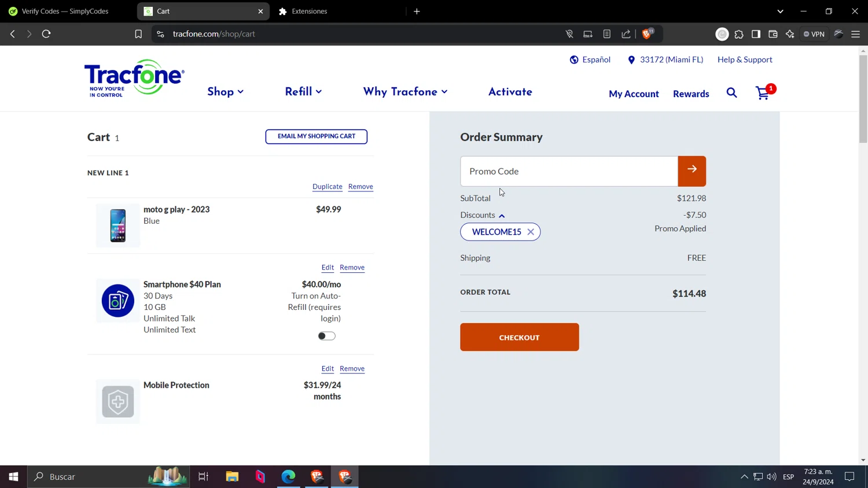This screenshot has height=488, width=868.
Task: Go back in browser
Action: (13, 34)
